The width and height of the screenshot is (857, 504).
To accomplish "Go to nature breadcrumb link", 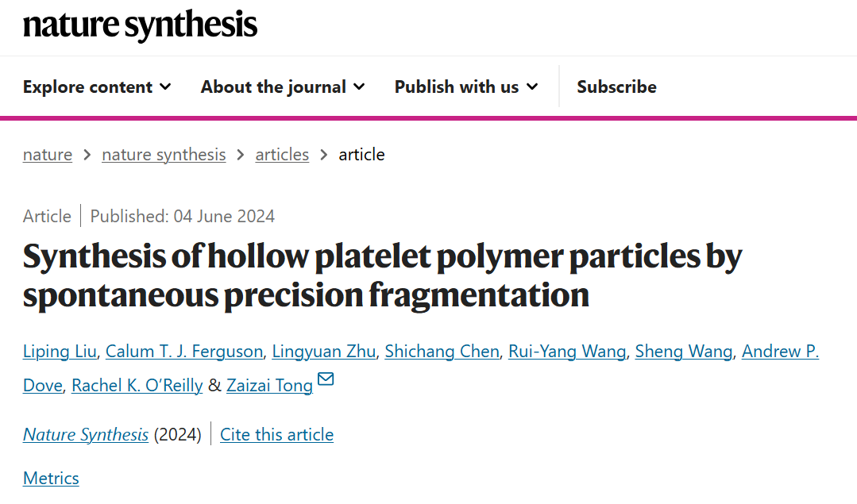I will (x=48, y=155).
